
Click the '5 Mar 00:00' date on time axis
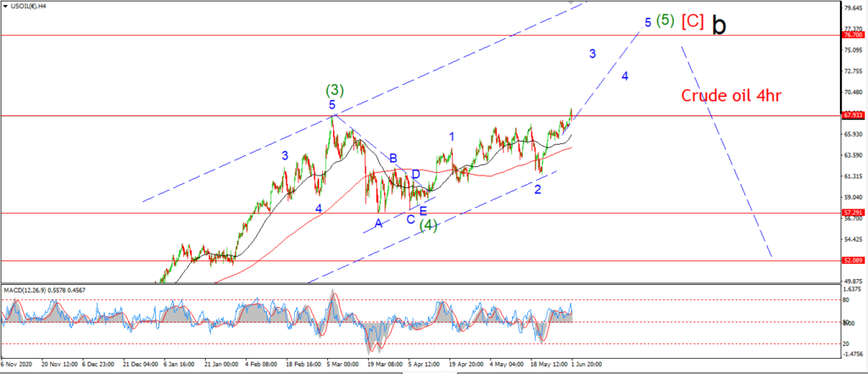pyautogui.click(x=343, y=364)
